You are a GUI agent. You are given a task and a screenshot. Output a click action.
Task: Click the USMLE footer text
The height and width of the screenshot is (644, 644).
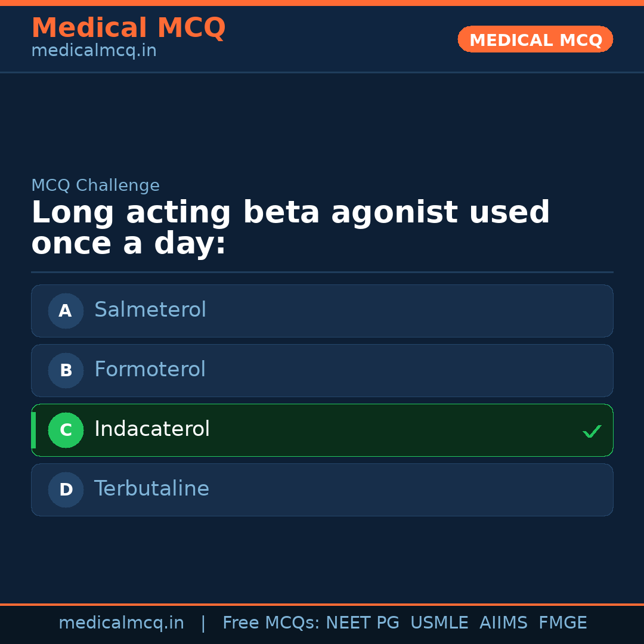tap(439, 623)
